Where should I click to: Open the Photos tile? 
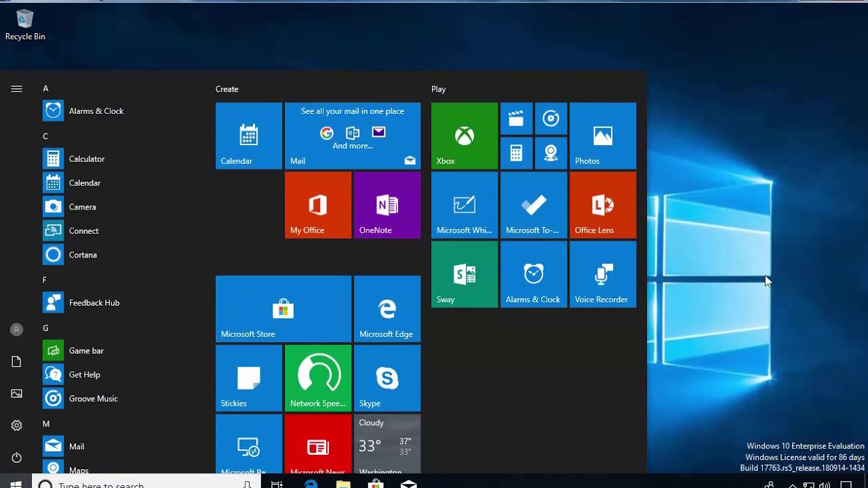[603, 136]
